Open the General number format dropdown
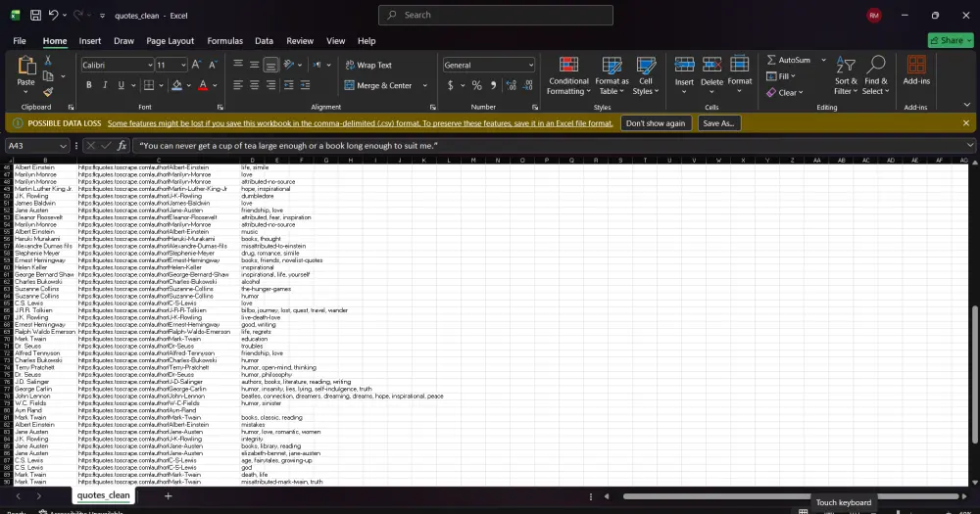Image resolution: width=980 pixels, height=514 pixels. [x=530, y=65]
